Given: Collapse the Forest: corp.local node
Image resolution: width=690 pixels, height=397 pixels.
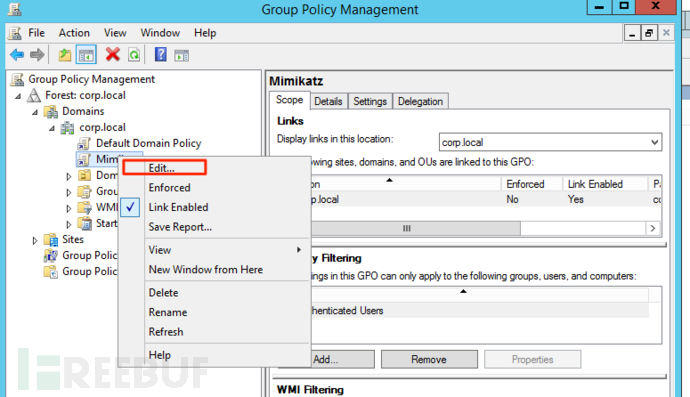Looking at the screenshot, I should pyautogui.click(x=18, y=96).
